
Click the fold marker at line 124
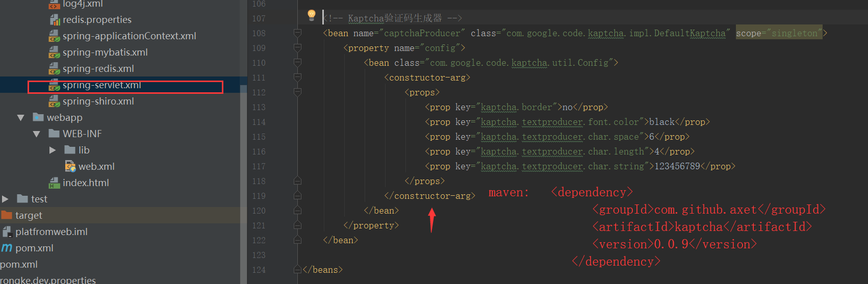click(x=298, y=270)
